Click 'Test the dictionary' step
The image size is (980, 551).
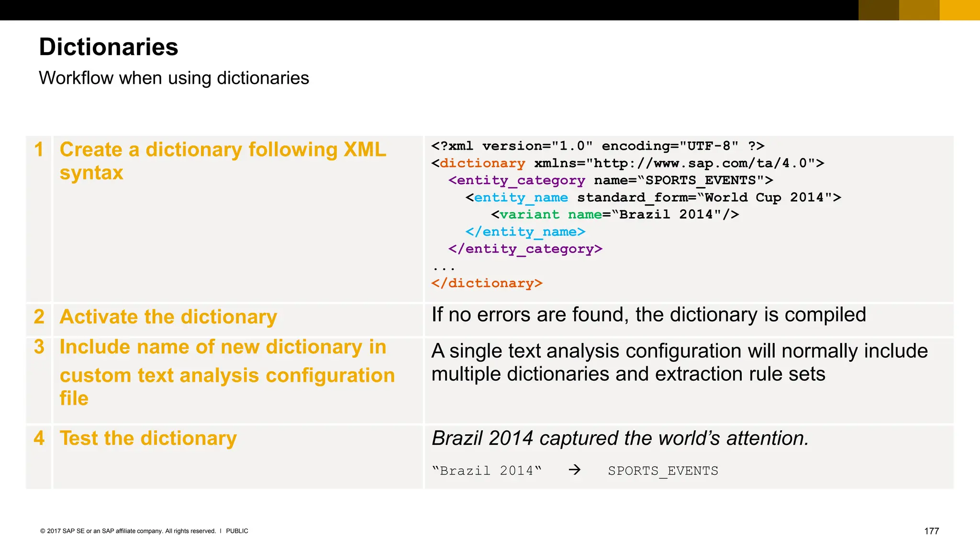click(148, 439)
